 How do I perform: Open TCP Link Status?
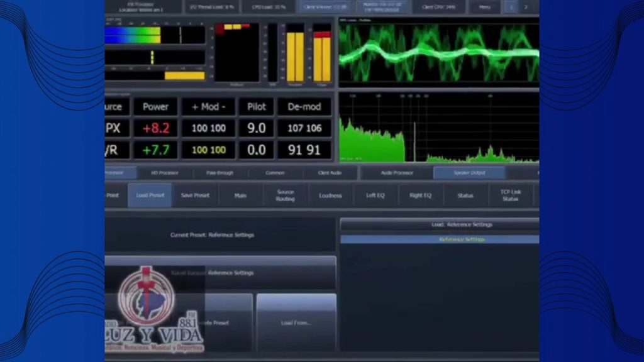pos(510,195)
